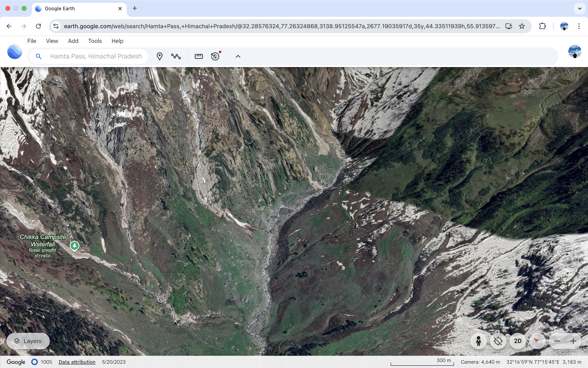The height and width of the screenshot is (368, 588).
Task: Install app icon in address bar
Action: point(509,26)
